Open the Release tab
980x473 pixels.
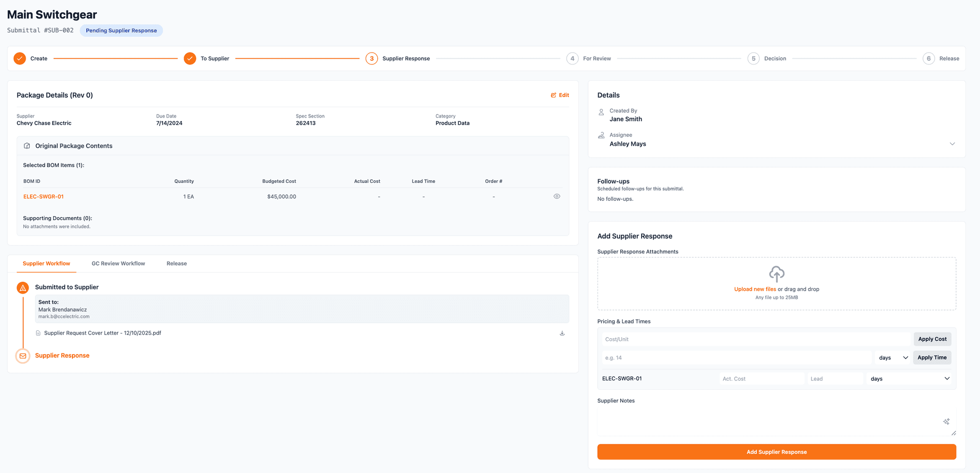click(x=177, y=263)
